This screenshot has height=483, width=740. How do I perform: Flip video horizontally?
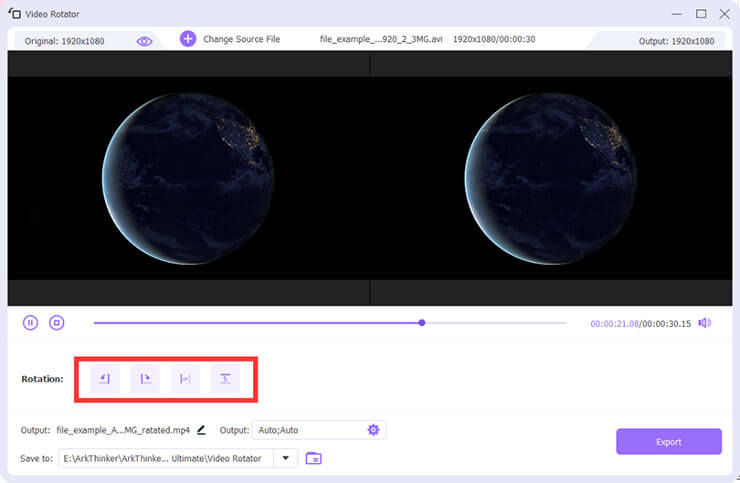point(185,378)
